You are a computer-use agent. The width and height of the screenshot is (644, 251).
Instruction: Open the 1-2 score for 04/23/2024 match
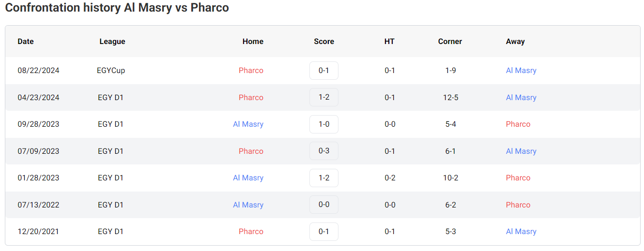323,97
